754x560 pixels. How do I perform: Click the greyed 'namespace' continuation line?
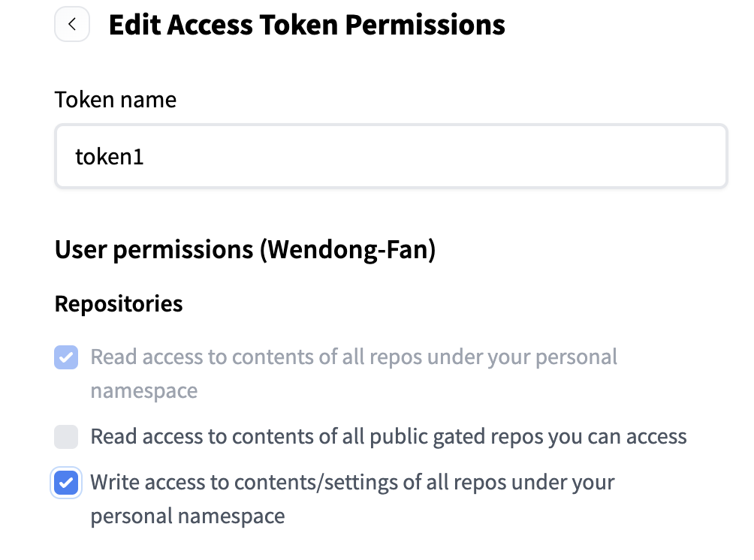coord(144,391)
